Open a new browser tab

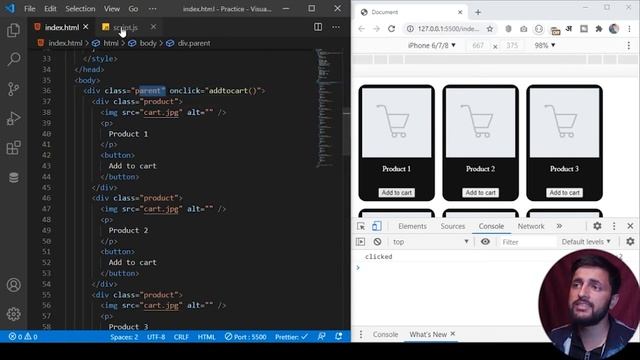[x=478, y=12]
